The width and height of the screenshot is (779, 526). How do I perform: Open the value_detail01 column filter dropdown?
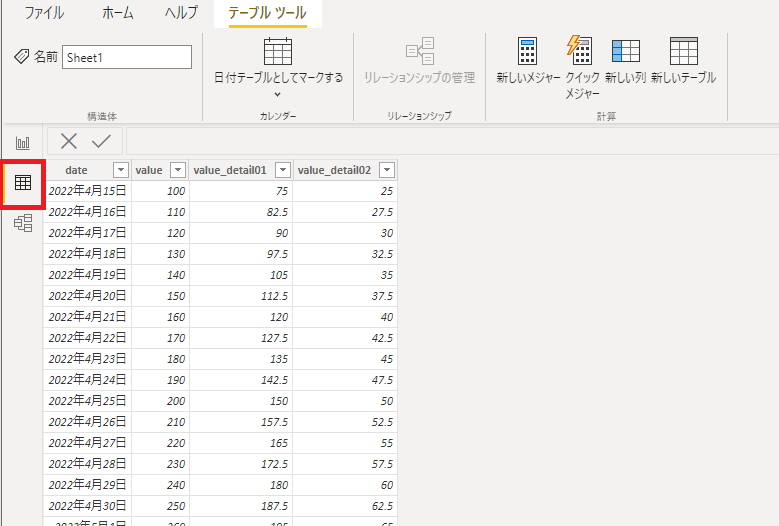pyautogui.click(x=283, y=170)
